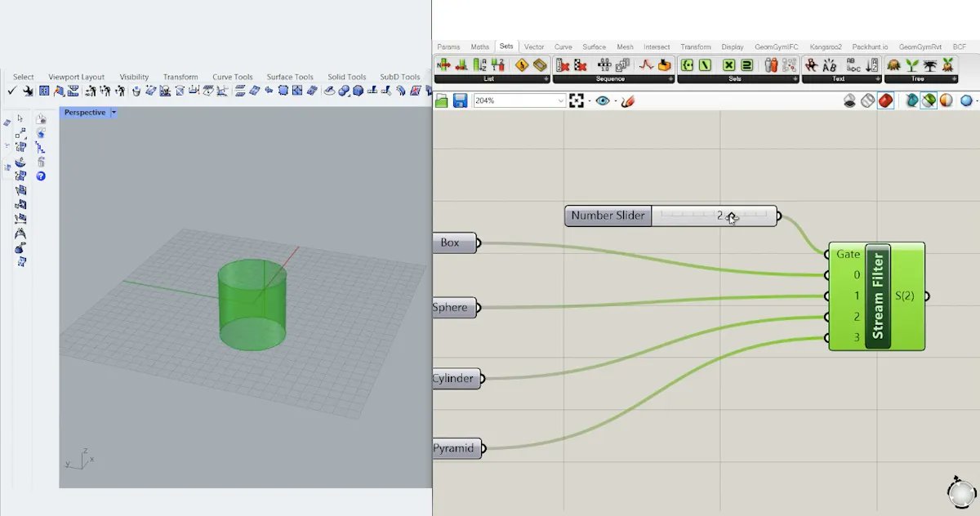
Task: Open the Viewport Layout tab in Rhino
Action: point(76,77)
